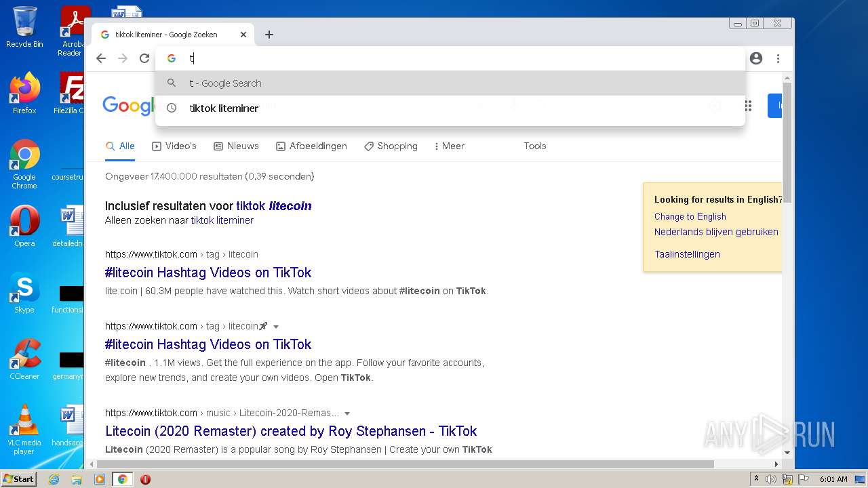Switch to the Video's results tab
This screenshot has height=488, width=868.
[x=174, y=146]
